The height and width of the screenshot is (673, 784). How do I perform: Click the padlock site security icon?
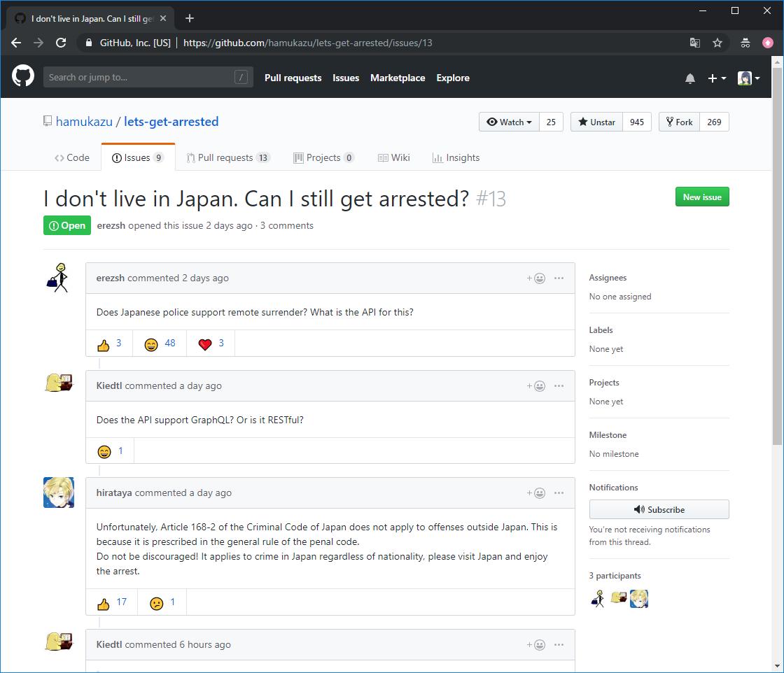[89, 43]
